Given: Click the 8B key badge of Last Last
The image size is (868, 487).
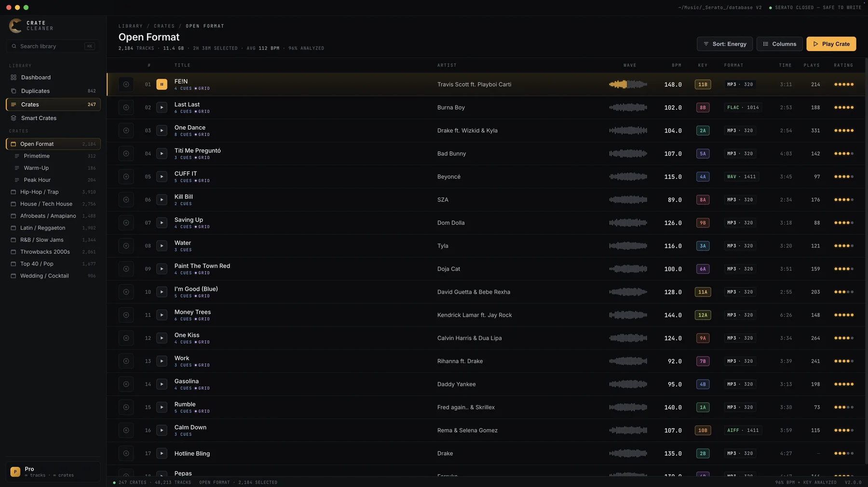Looking at the screenshot, I should coord(703,108).
